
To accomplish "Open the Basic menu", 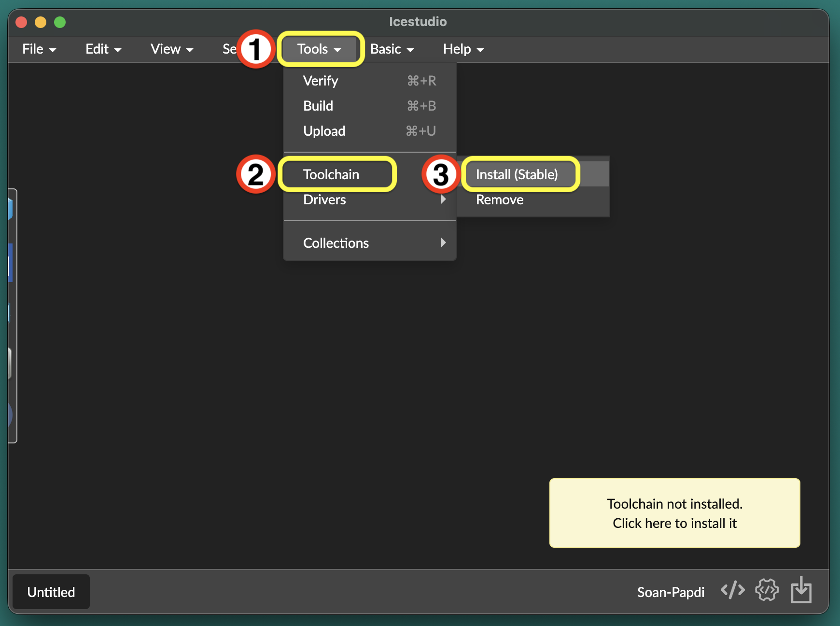I will pyautogui.click(x=392, y=49).
